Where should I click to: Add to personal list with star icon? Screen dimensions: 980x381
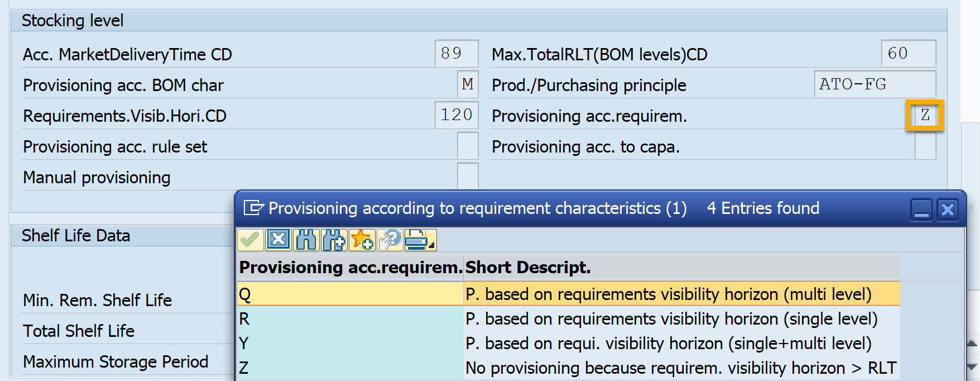(362, 240)
